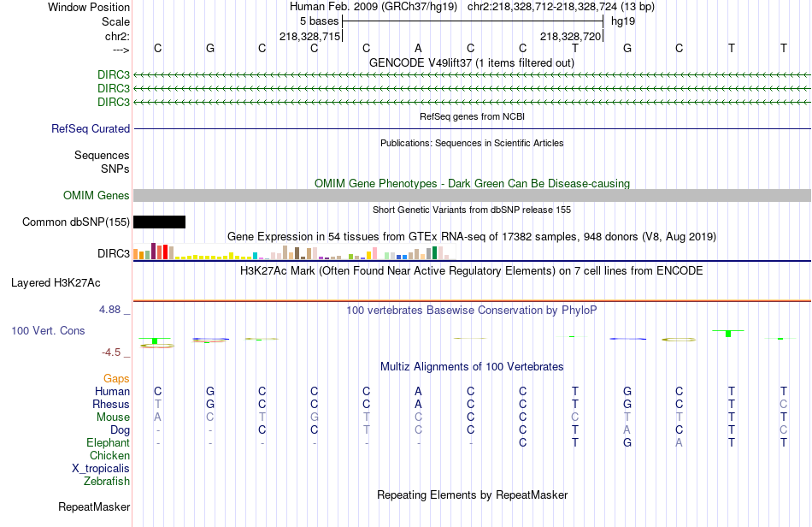
Task: Click the A base in the Elephant alignment row
Action: coord(680,443)
